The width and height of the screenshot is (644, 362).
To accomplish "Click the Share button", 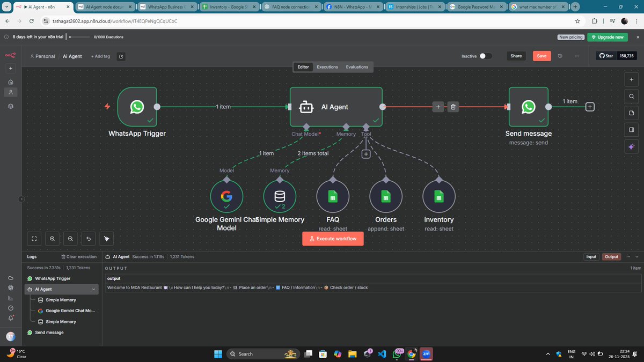I will point(516,56).
